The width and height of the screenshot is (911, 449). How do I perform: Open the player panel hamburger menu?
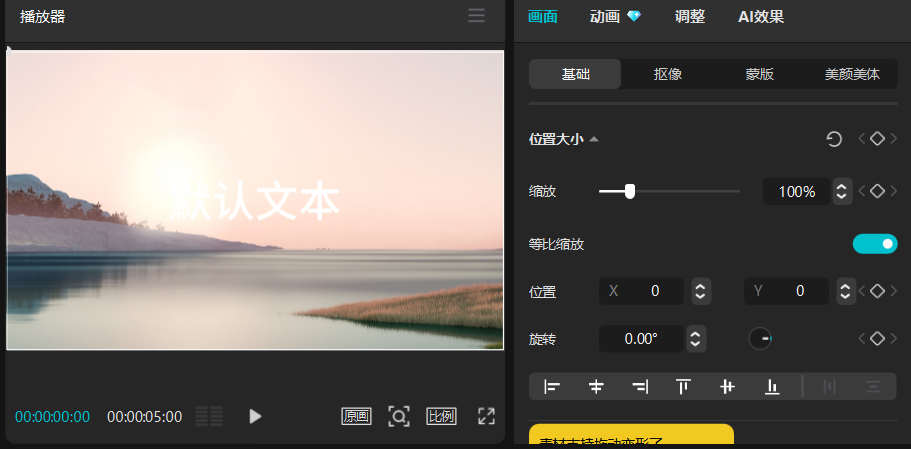coord(476,16)
